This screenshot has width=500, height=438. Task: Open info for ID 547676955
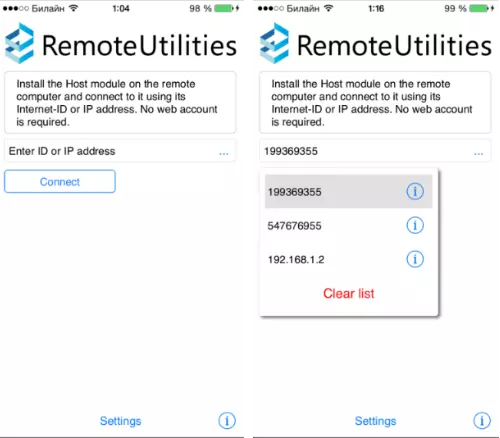(x=415, y=225)
